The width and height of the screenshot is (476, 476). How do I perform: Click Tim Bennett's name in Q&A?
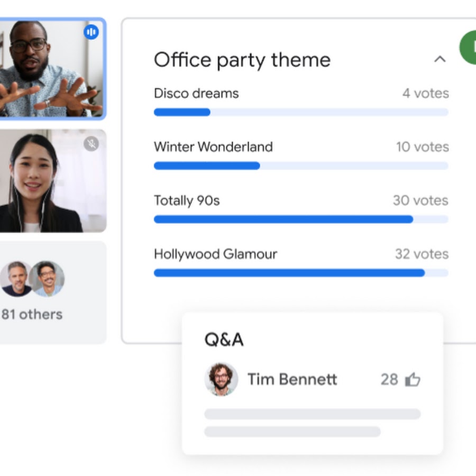pos(292,379)
